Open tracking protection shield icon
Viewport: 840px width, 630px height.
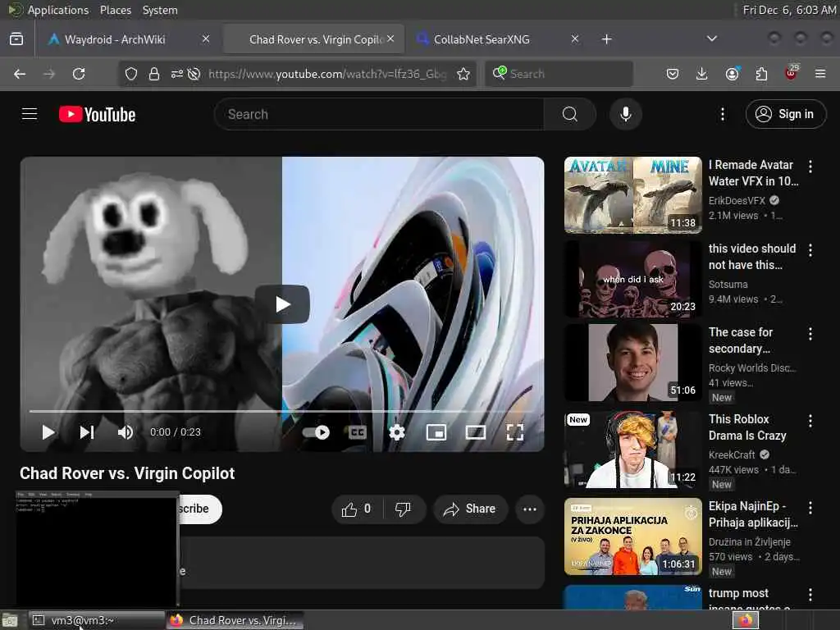[x=130, y=74]
